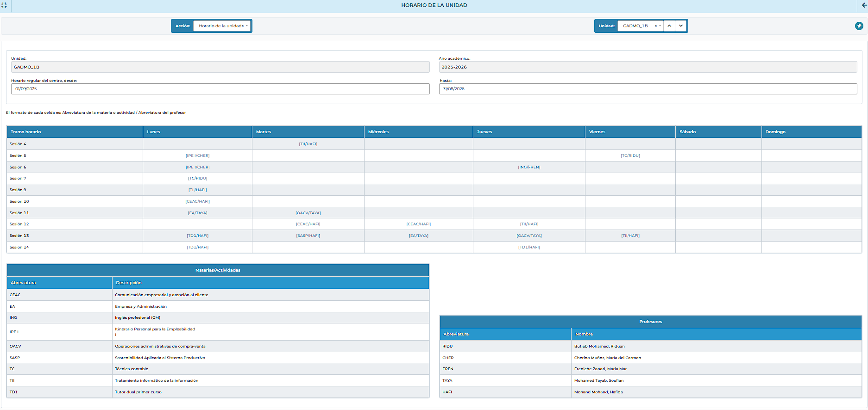Viewport: 868px width, 410px height.
Task: Click the Lunes column header
Action: coord(153,132)
